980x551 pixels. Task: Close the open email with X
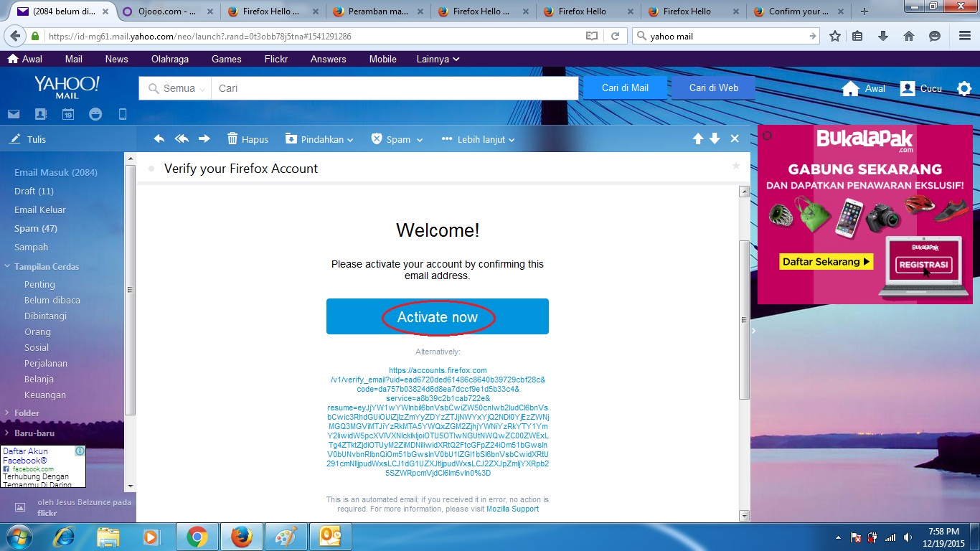(735, 139)
